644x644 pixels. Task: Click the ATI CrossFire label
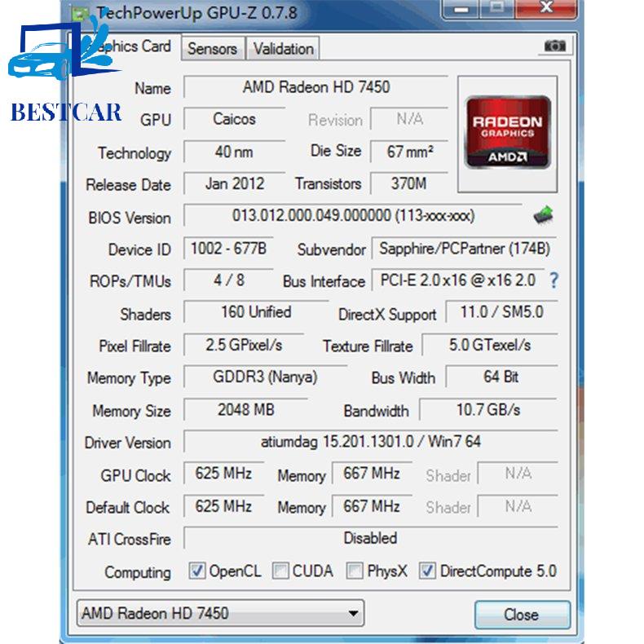(x=130, y=540)
